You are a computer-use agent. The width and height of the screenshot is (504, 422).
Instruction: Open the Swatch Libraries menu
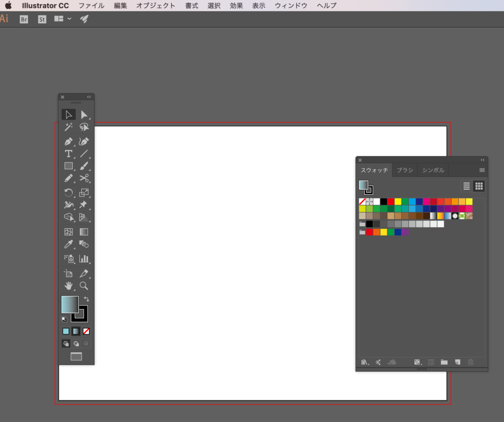tap(365, 362)
